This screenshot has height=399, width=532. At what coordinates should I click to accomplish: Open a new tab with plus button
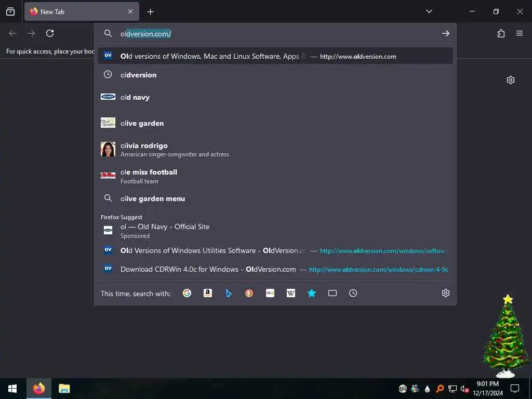coord(150,12)
